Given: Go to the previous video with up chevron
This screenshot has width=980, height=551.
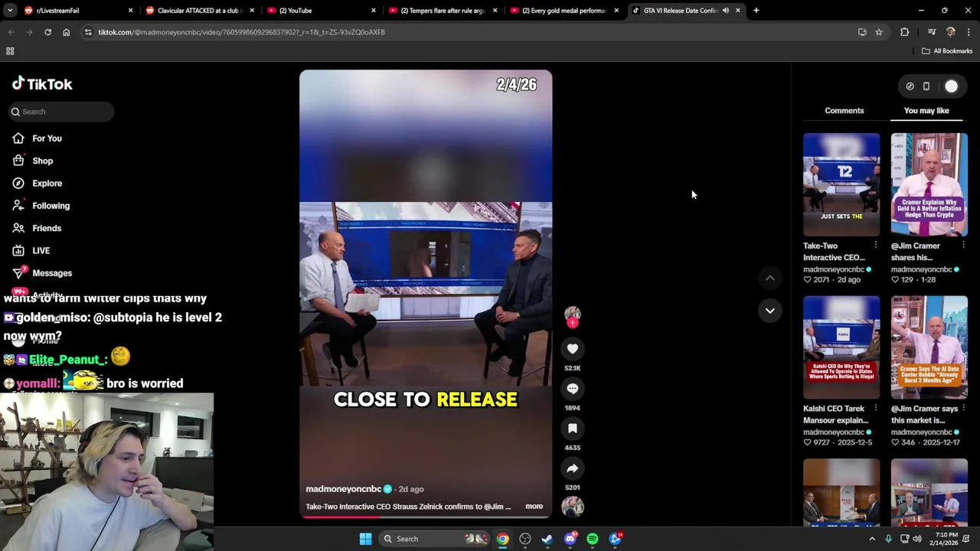Looking at the screenshot, I should (x=770, y=279).
